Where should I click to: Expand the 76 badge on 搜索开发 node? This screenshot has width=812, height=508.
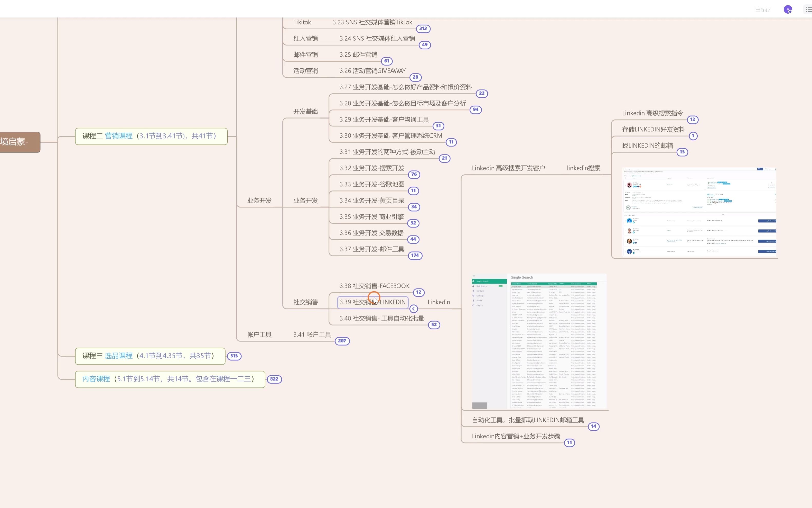click(414, 174)
